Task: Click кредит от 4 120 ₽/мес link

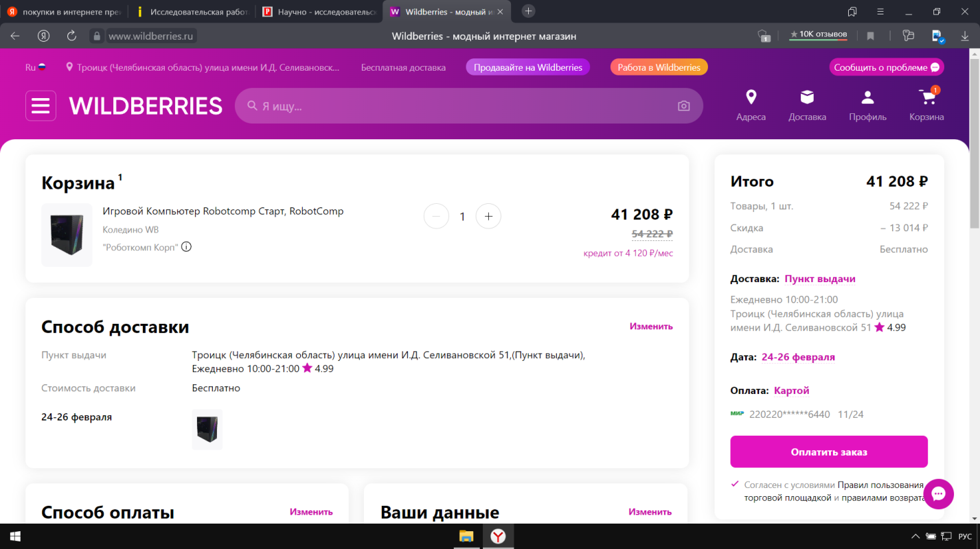Action: point(628,253)
